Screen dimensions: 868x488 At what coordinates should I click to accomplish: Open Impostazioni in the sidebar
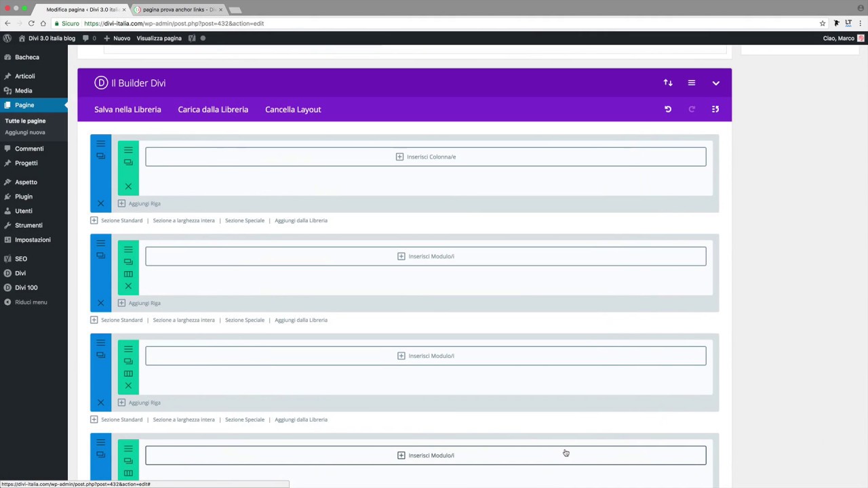(34, 239)
